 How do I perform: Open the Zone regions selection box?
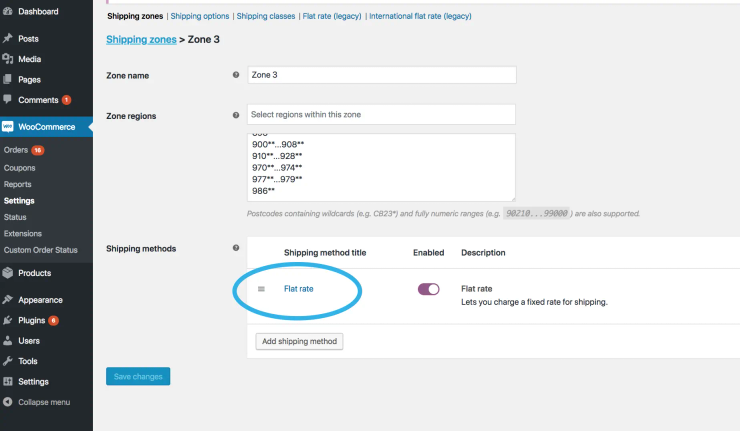[381, 115]
